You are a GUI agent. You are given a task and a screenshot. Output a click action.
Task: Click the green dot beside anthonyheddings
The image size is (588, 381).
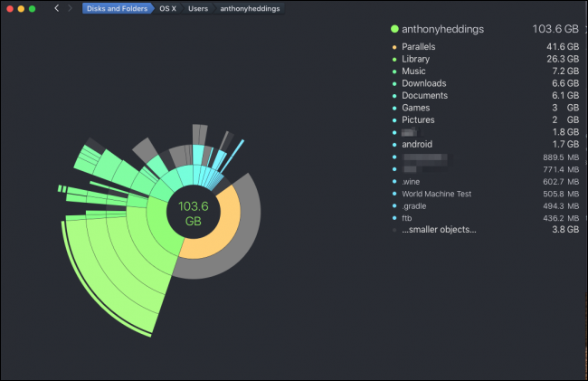(394, 29)
